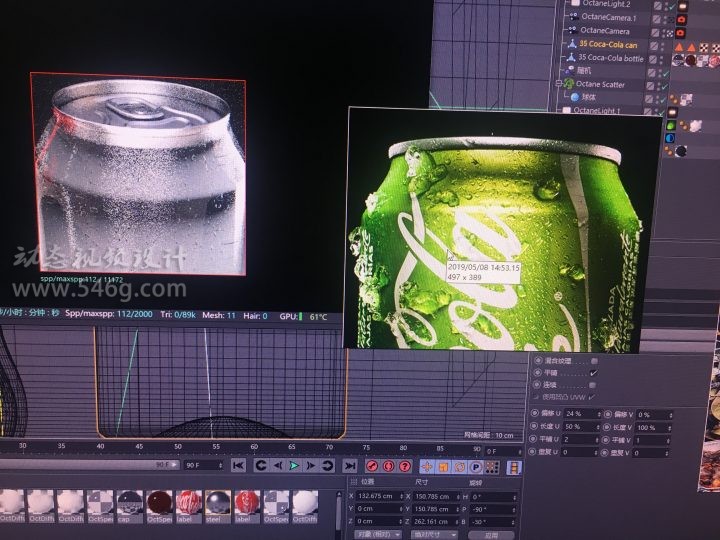Toggle Parameter (P) keyframe recording icon
This screenshot has width=720, height=540.
pyautogui.click(x=476, y=467)
